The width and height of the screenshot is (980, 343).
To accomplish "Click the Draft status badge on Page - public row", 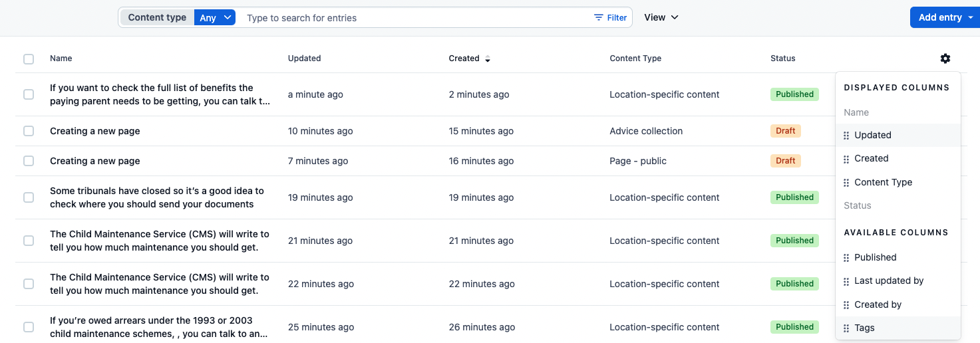I will tap(785, 161).
